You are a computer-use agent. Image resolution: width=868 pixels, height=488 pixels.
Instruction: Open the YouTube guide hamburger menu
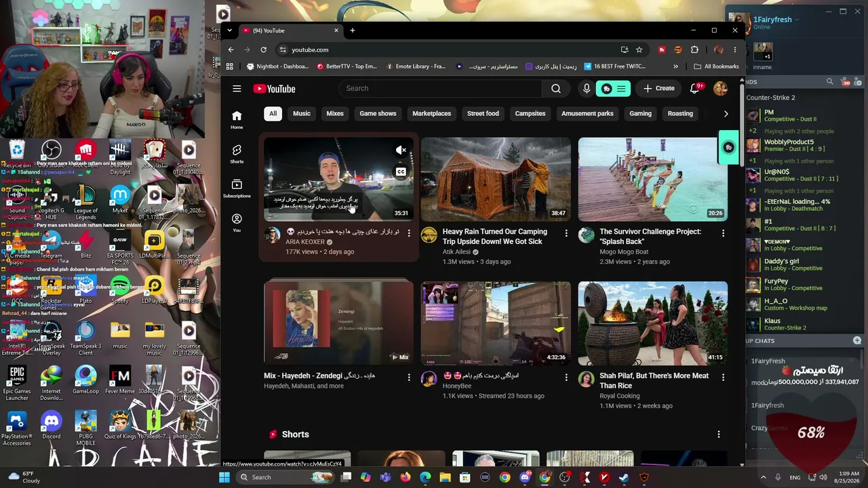pos(237,89)
